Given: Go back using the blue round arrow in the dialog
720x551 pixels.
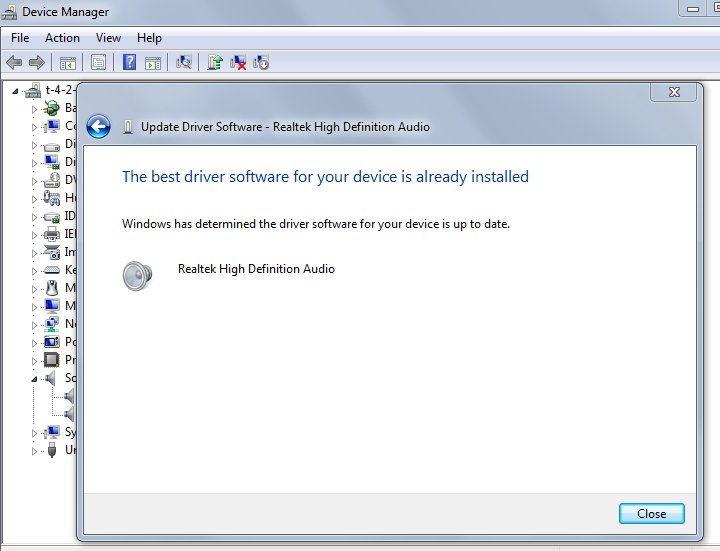Looking at the screenshot, I should [98, 126].
